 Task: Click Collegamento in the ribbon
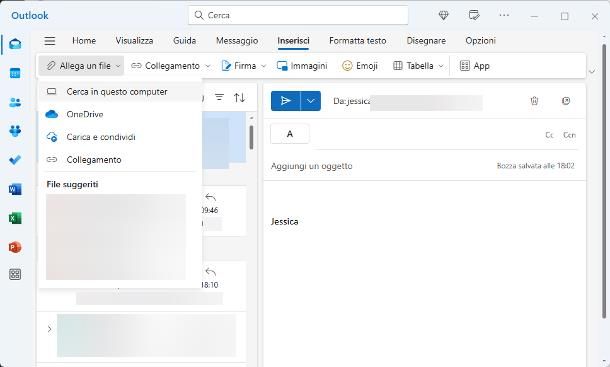pos(166,66)
